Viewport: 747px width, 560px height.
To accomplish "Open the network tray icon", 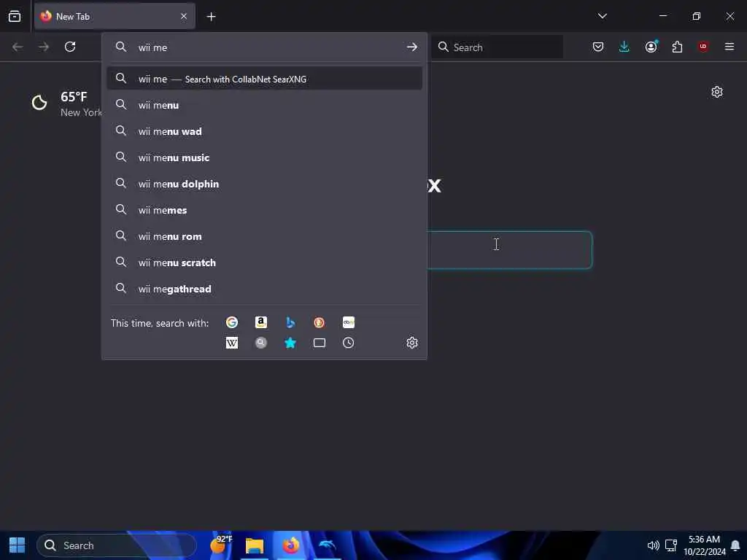I will 671,545.
